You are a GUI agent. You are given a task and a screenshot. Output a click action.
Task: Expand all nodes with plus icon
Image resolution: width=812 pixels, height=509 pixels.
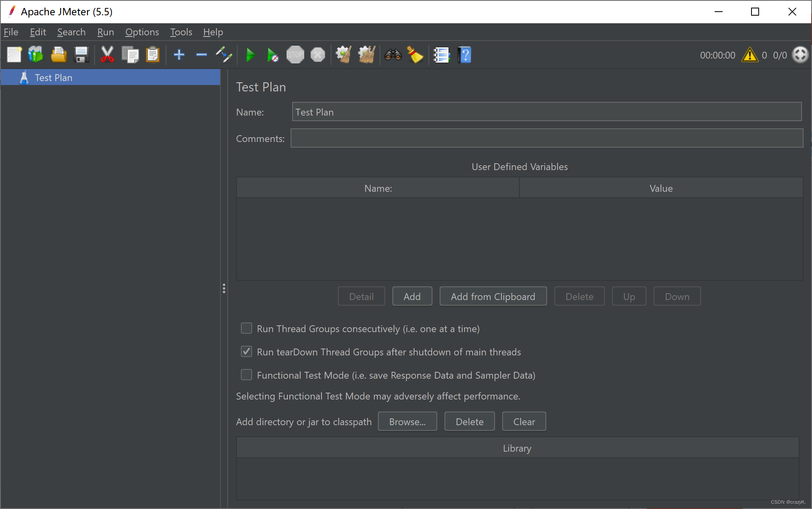(x=179, y=55)
